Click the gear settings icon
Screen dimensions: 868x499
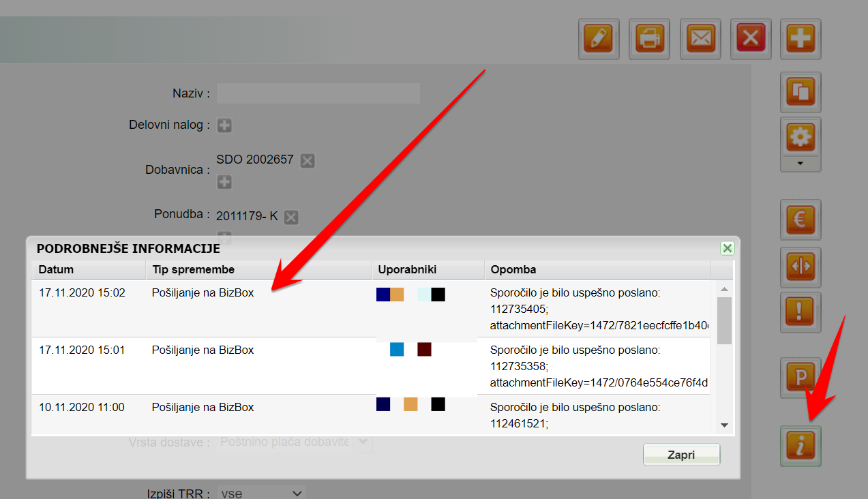tap(800, 137)
